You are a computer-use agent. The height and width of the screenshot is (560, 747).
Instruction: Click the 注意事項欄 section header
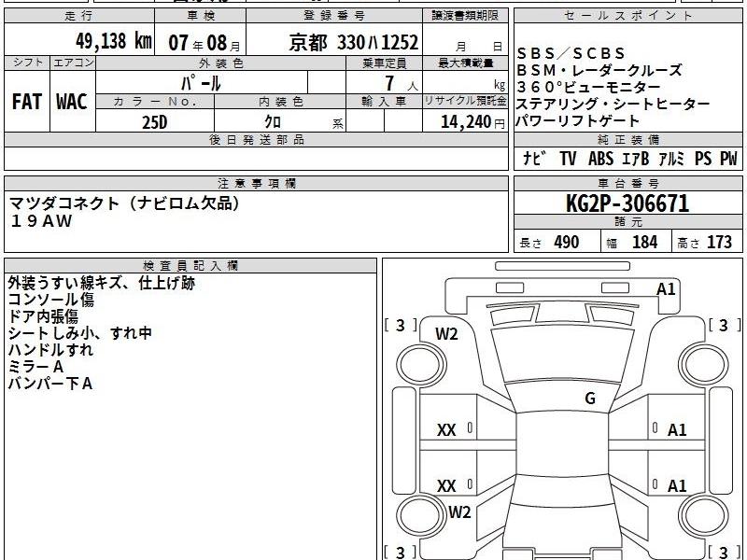tap(256, 184)
